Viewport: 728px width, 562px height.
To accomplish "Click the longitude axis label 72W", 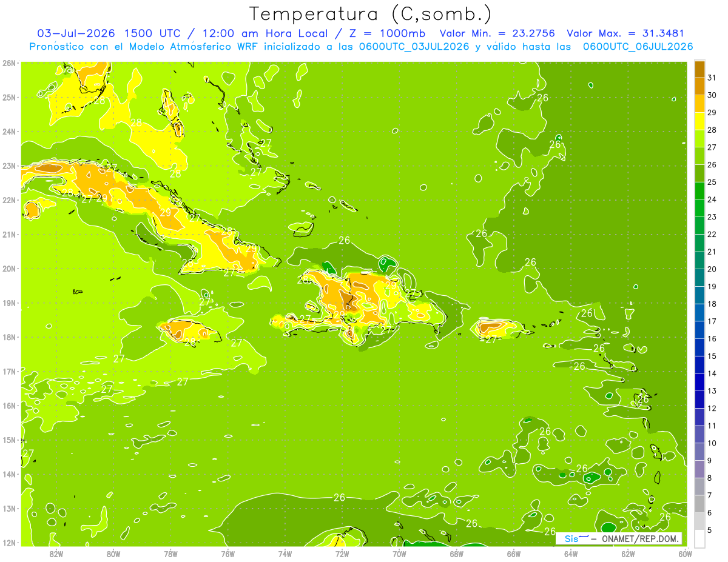I will pos(342,554).
